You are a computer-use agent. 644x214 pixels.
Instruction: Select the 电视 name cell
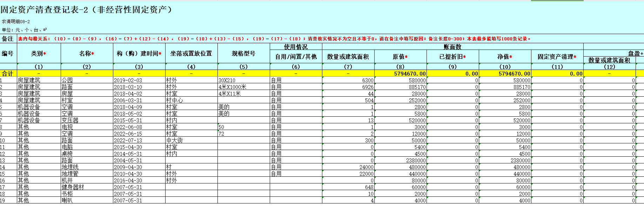click(x=87, y=127)
